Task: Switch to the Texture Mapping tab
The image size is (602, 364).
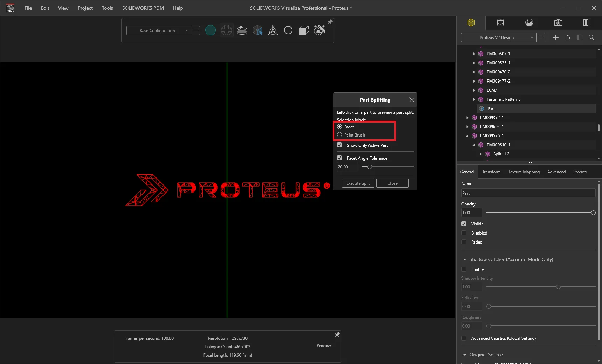Action: pos(524,172)
